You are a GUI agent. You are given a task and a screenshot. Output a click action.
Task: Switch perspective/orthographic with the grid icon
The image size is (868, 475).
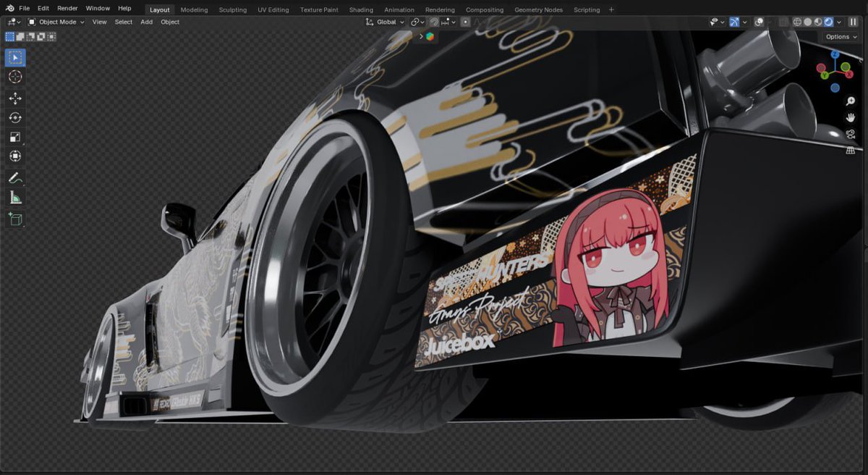point(851,151)
